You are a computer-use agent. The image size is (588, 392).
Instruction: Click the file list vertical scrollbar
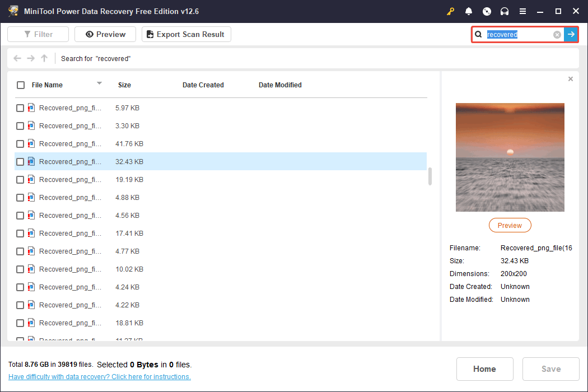(x=430, y=176)
